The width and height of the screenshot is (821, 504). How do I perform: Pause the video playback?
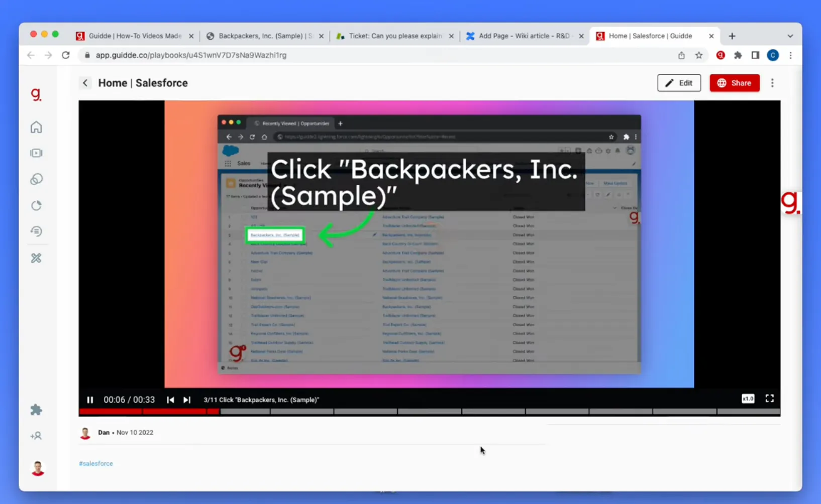pyautogui.click(x=90, y=400)
